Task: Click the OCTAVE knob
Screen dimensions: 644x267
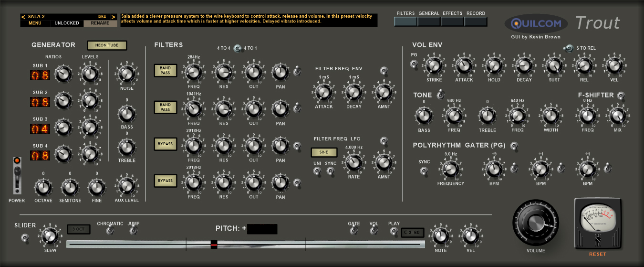Action: click(x=43, y=188)
